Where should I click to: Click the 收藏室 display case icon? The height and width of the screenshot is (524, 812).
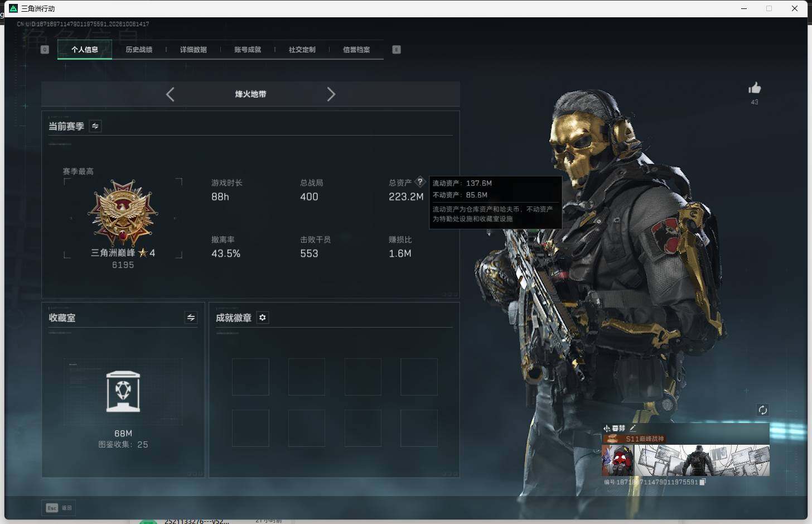tap(123, 392)
